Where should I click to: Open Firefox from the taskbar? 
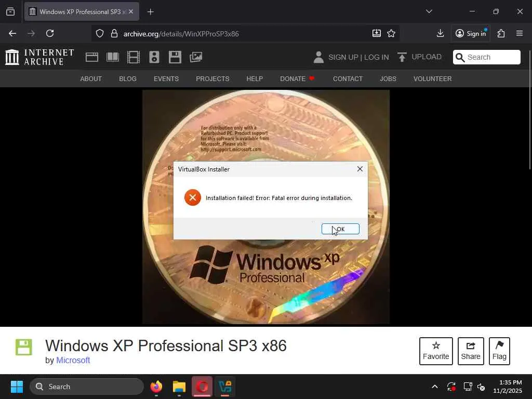click(x=156, y=387)
